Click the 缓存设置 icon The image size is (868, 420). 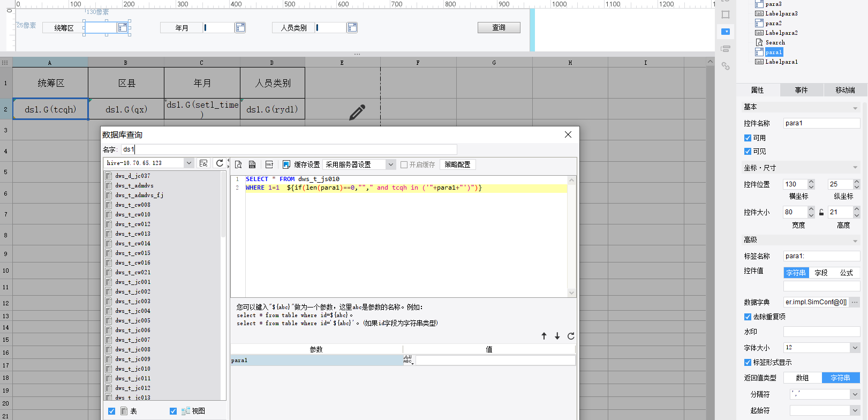[286, 164]
